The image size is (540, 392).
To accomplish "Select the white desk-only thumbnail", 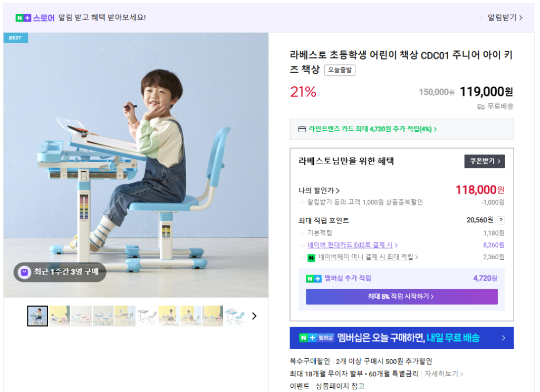I will point(147,316).
